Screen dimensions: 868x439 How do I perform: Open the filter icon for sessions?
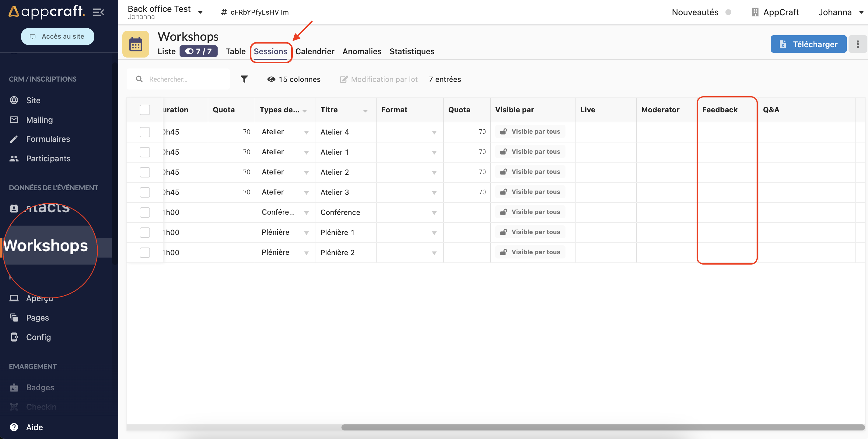pyautogui.click(x=244, y=79)
